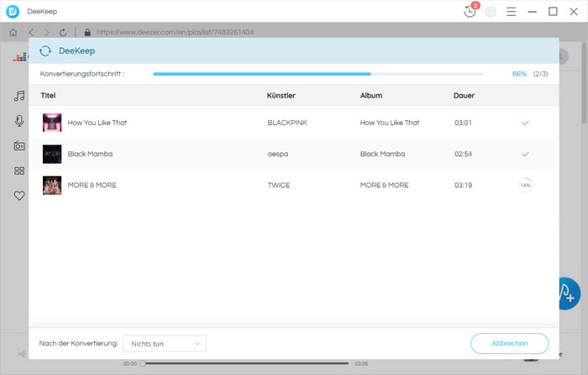This screenshot has height=375, width=588.
Task: Click album name 'Black Mamba'
Action: click(382, 154)
